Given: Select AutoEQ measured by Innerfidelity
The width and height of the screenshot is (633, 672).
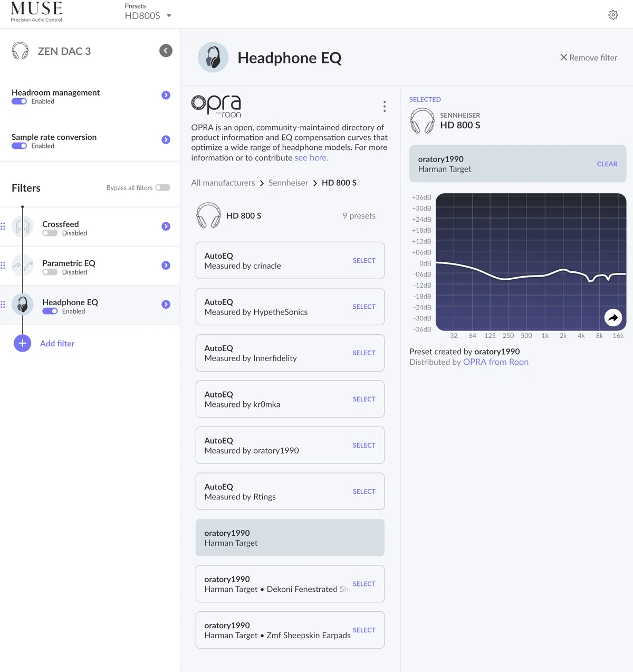Looking at the screenshot, I should [364, 353].
